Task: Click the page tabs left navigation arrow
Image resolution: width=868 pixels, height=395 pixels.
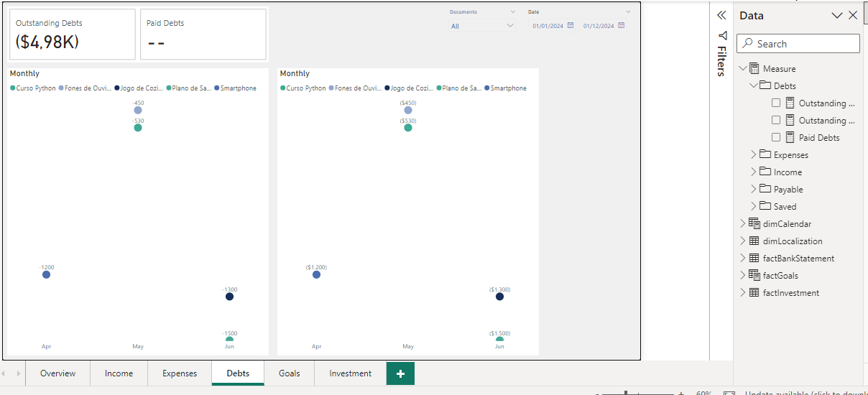Action: pyautogui.click(x=4, y=373)
